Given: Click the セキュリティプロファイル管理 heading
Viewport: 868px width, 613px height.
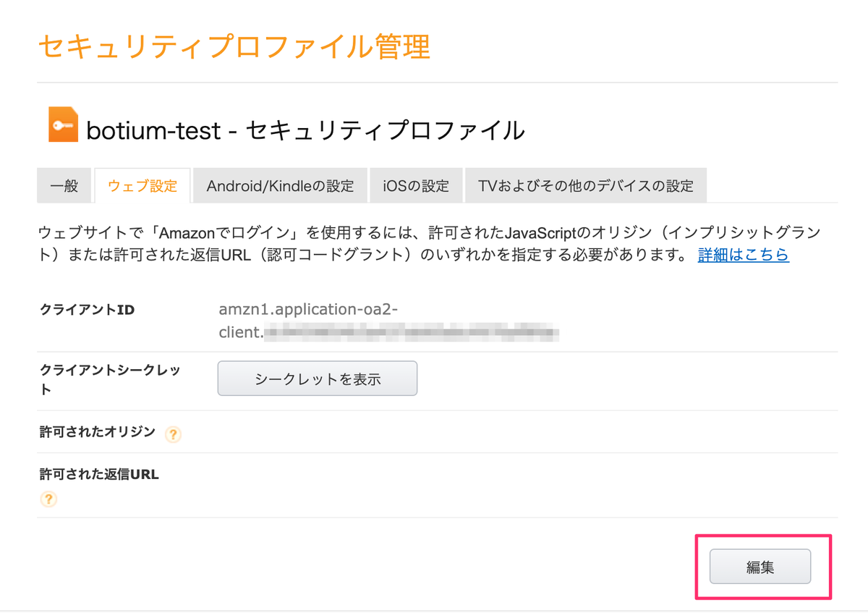Looking at the screenshot, I should point(234,47).
